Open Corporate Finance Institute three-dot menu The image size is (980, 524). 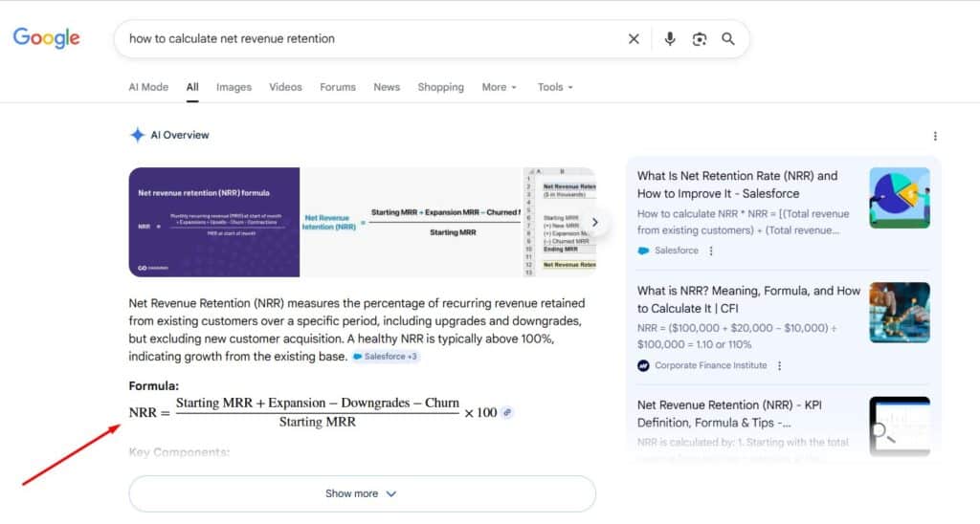[779, 365]
